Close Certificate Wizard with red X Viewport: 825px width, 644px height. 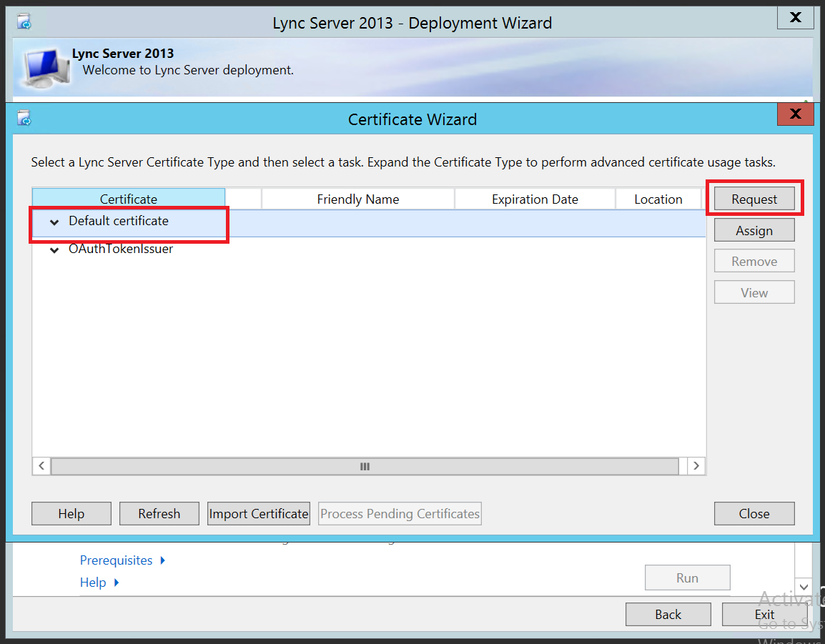(x=795, y=114)
